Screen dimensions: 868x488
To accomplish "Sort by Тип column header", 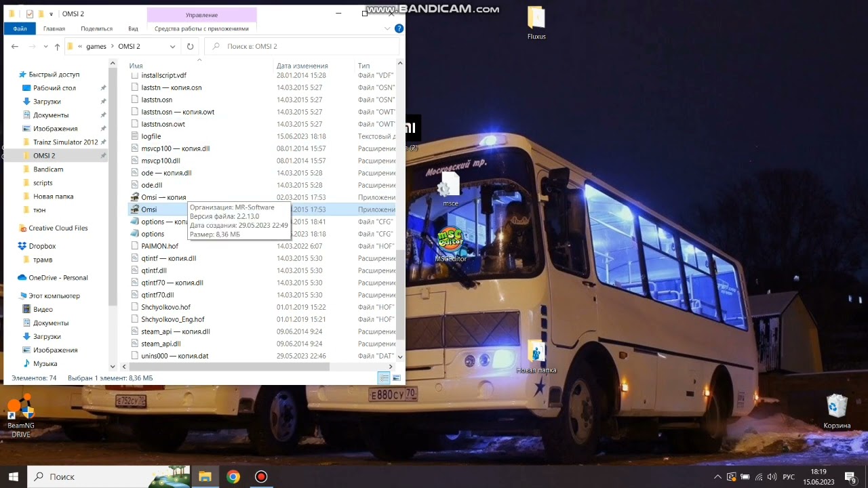I will click(363, 66).
